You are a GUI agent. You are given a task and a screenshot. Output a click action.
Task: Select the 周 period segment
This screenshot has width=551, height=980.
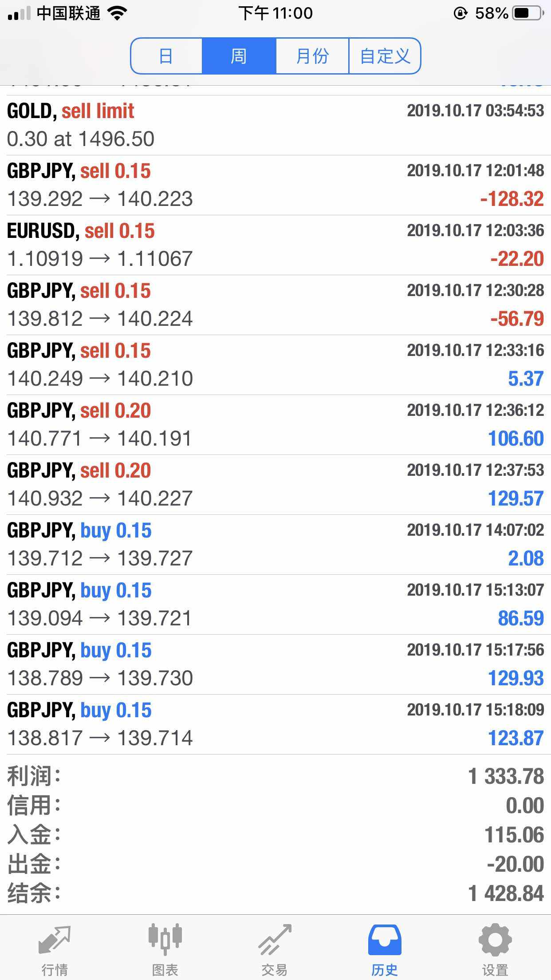pos(239,56)
